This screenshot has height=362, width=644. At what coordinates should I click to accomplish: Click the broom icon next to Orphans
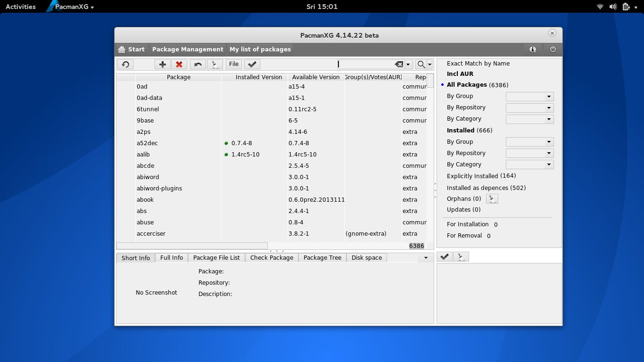point(492,199)
